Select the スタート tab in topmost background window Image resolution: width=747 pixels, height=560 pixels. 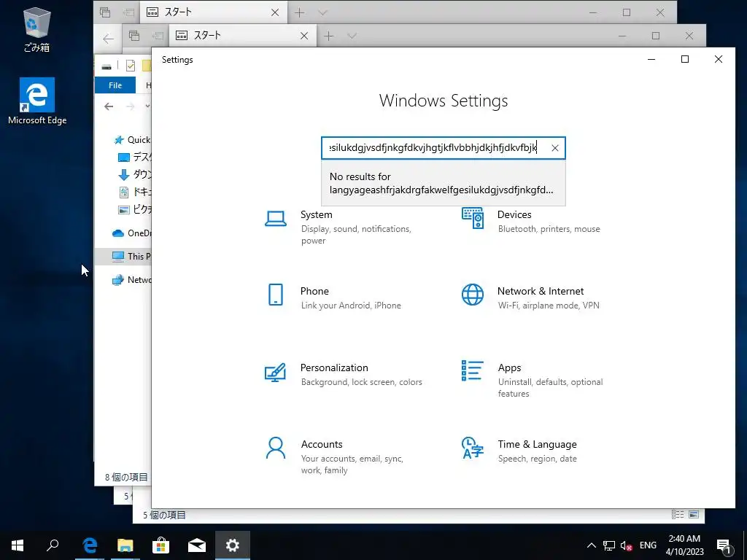point(214,12)
